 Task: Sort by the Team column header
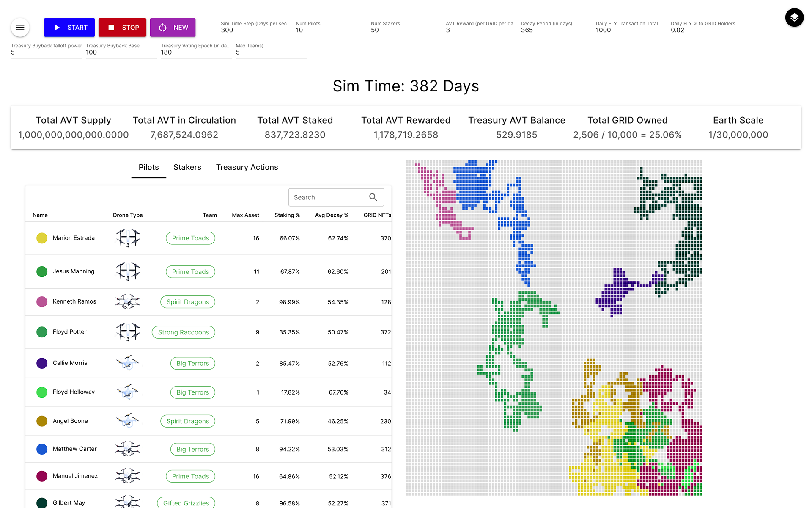pyautogui.click(x=210, y=215)
